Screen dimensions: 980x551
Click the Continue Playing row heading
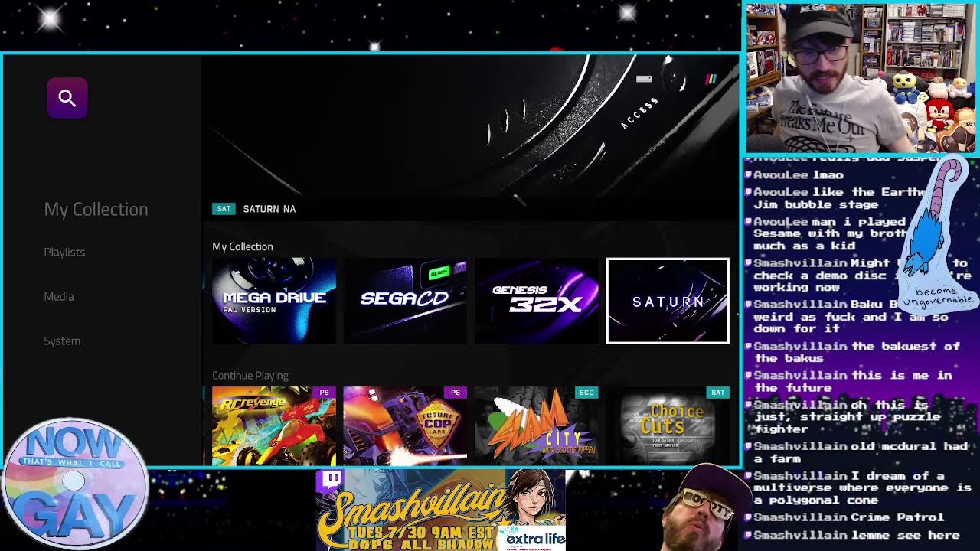pos(250,376)
